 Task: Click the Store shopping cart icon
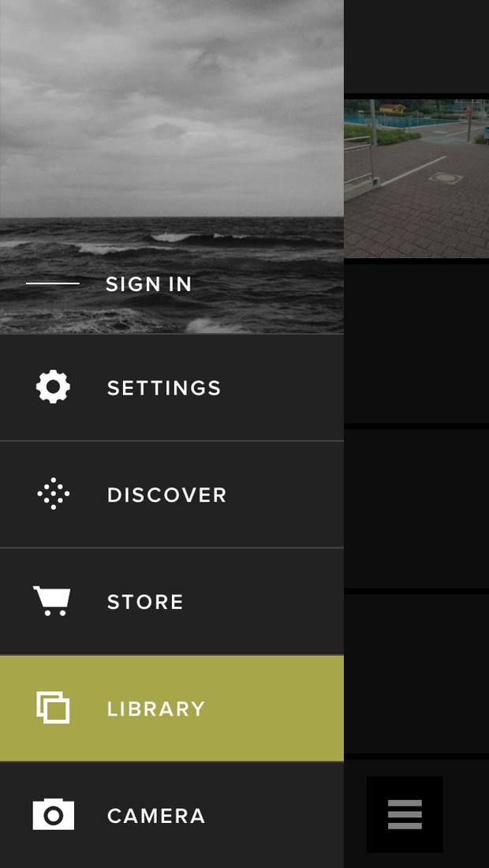point(52,600)
